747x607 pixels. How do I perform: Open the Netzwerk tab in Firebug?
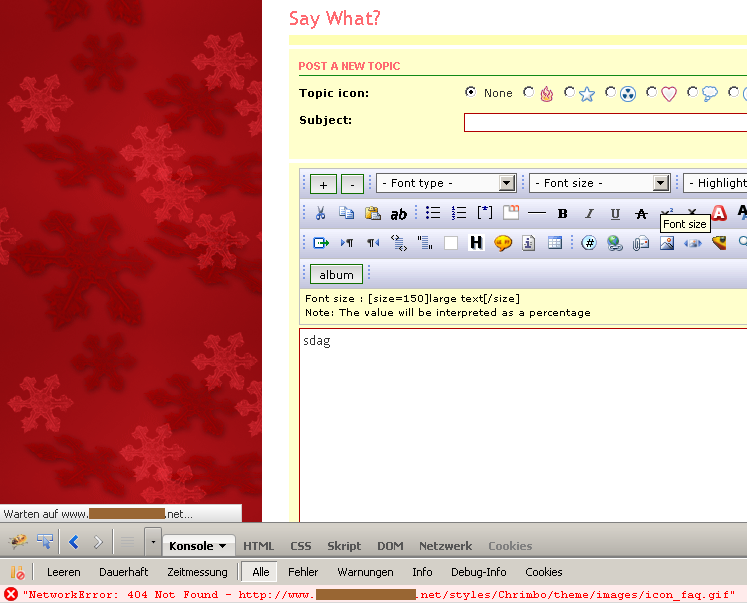445,546
